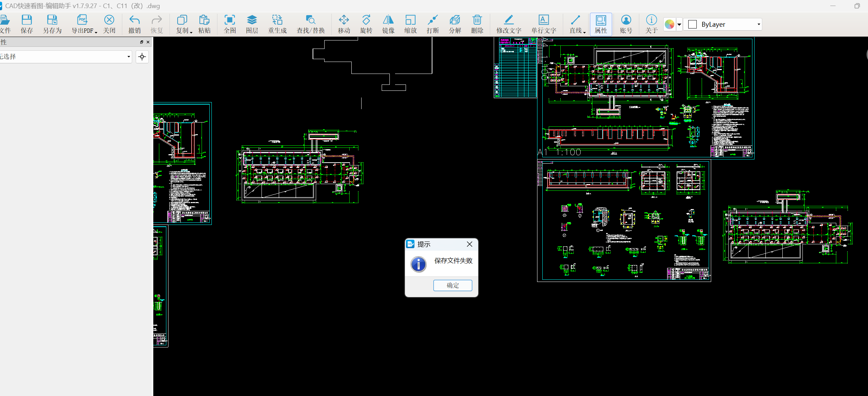The image size is (868, 396).
Task: Open the About (关于) icon
Action: (x=652, y=24)
